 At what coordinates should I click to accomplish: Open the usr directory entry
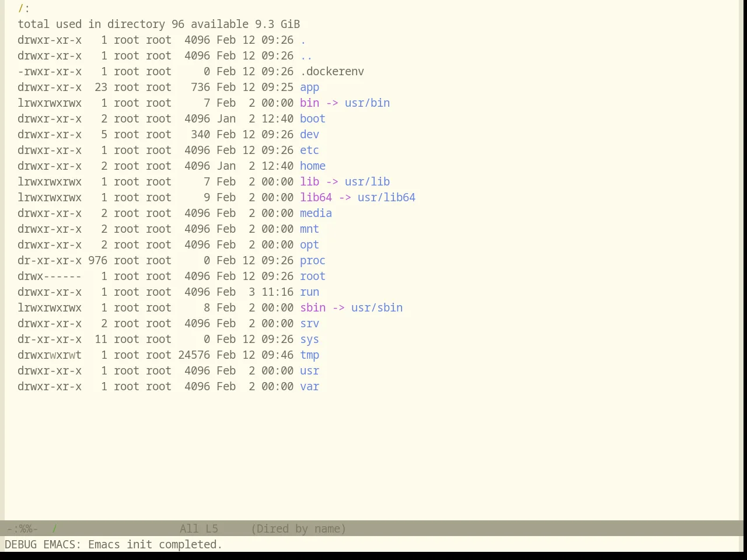(x=309, y=371)
